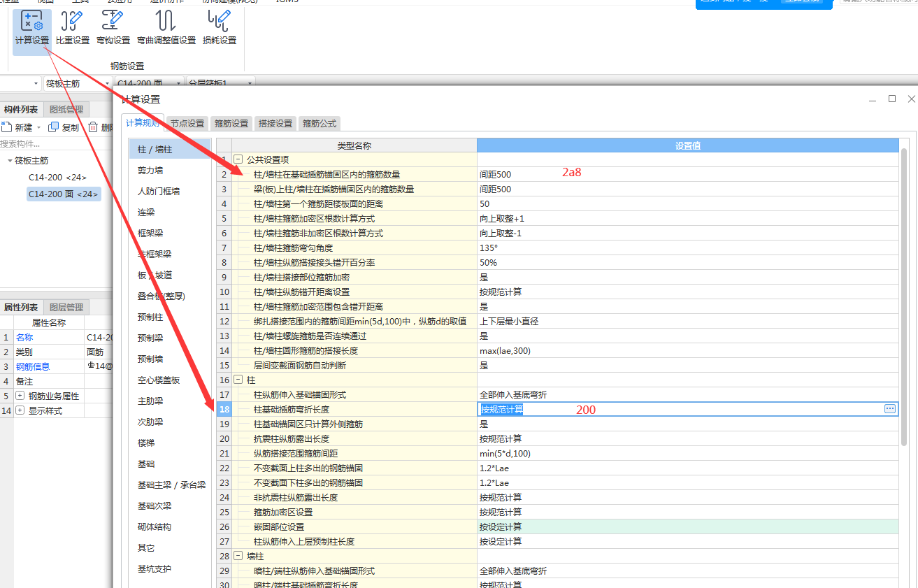Image resolution: width=918 pixels, height=588 pixels.
Task: Click the 新建 component icon
Action: point(6,127)
